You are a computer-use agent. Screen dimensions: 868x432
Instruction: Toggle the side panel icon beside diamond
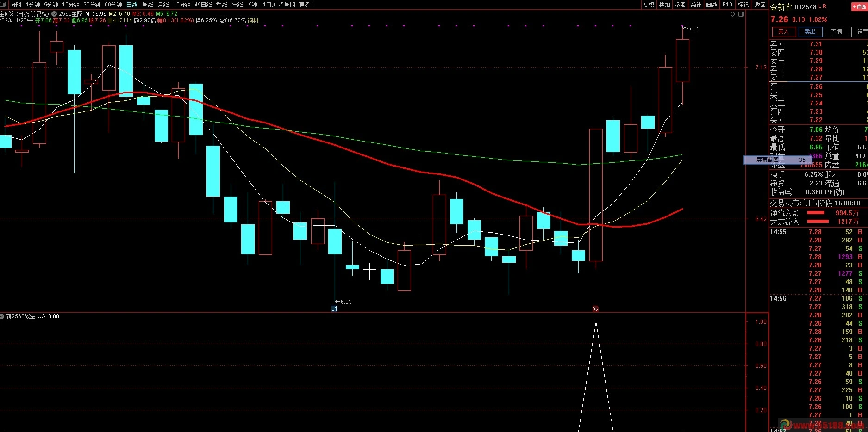click(x=741, y=14)
